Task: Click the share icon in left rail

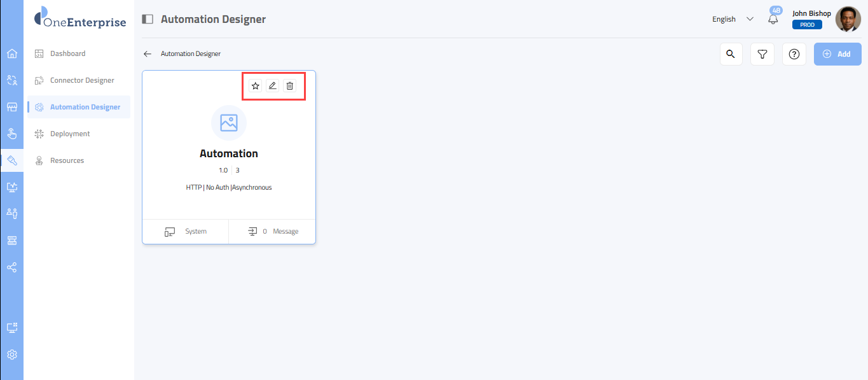Action: [x=11, y=267]
